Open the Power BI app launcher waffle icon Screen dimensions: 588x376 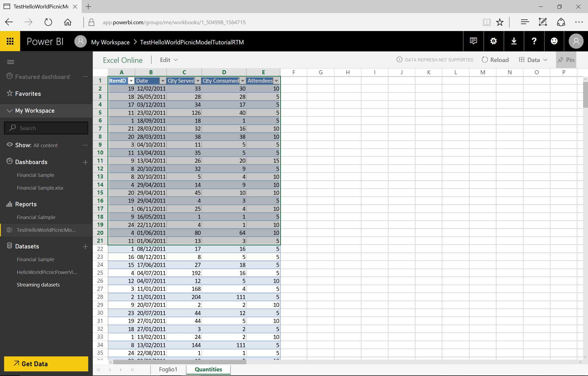pos(10,41)
